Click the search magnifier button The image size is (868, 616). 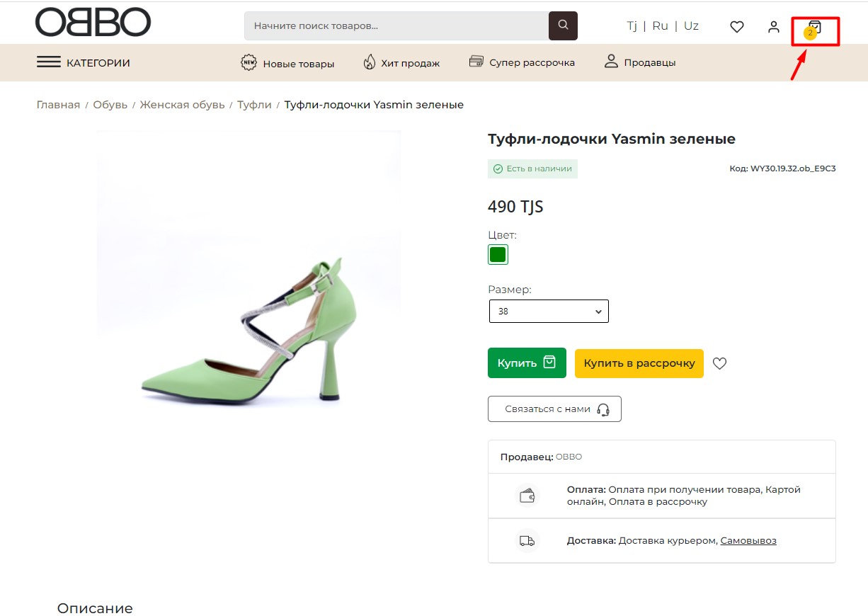click(563, 25)
